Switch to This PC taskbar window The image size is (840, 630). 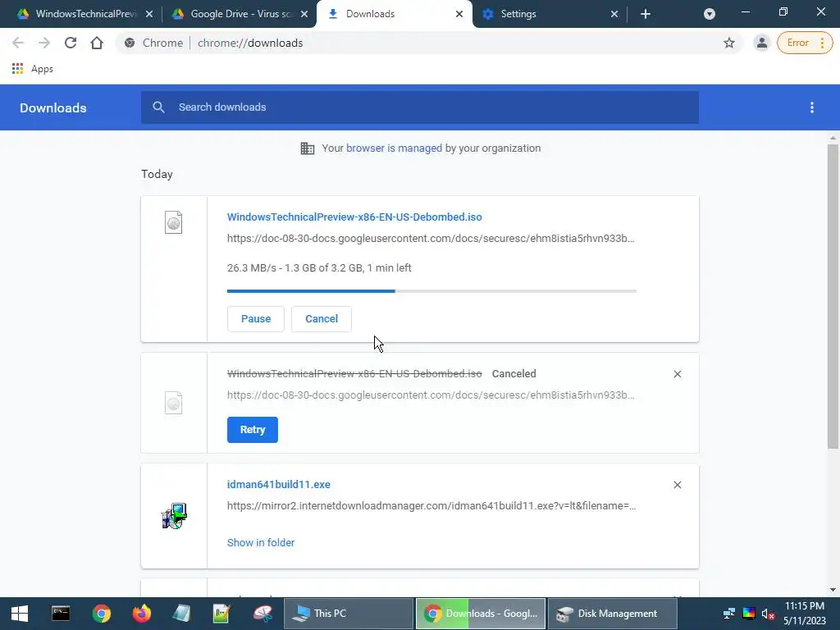click(348, 614)
